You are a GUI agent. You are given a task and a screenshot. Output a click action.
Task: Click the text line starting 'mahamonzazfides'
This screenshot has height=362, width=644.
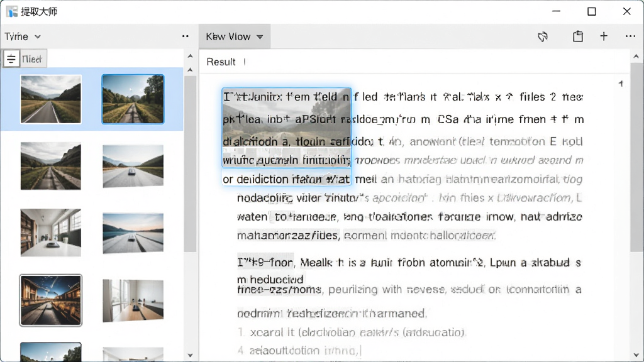point(367,236)
